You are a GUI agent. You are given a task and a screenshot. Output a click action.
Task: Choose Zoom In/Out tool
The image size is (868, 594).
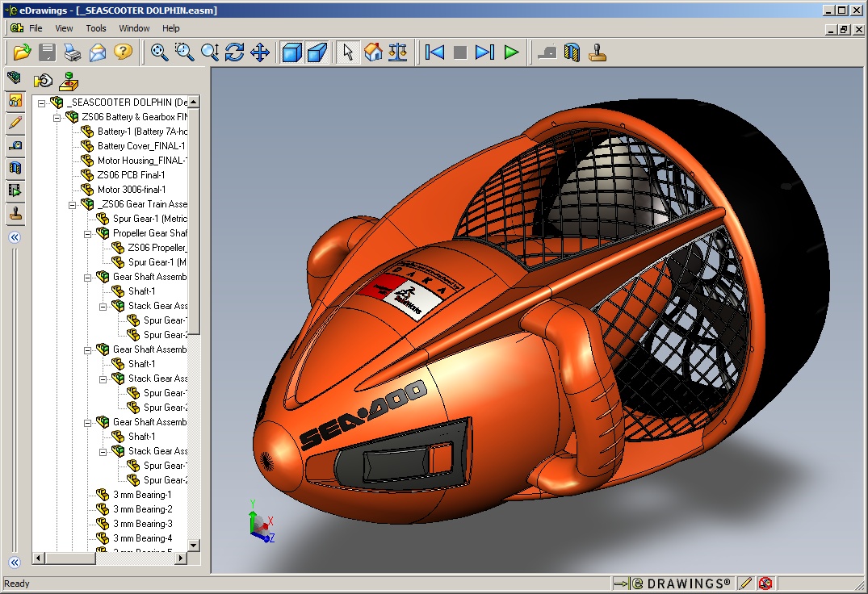(210, 52)
